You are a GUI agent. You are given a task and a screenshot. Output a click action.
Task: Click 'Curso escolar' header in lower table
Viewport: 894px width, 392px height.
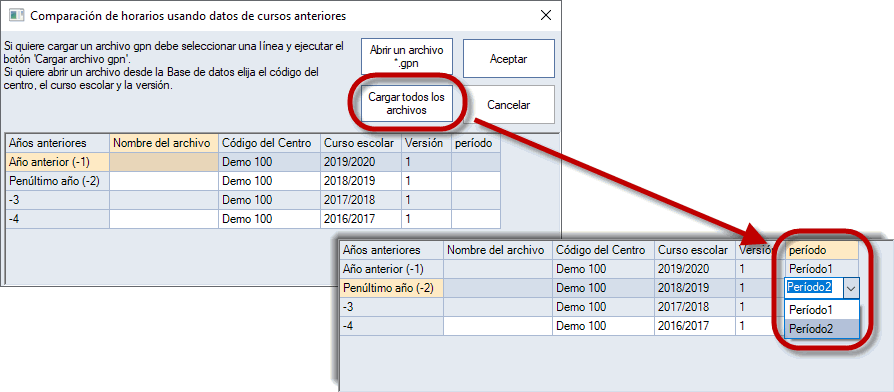694,250
